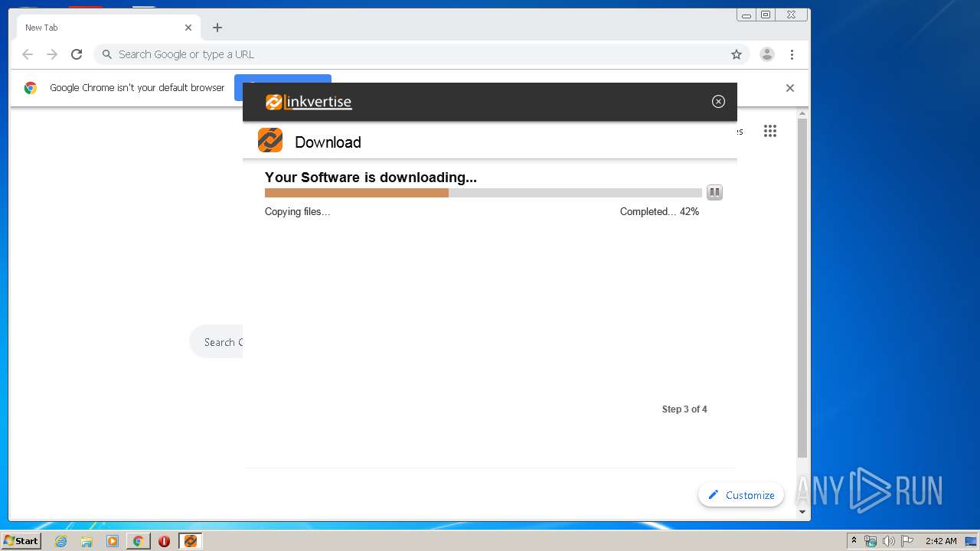Screen dimensions: 980x551
Task: Open the Google apps grid
Action: click(x=770, y=131)
